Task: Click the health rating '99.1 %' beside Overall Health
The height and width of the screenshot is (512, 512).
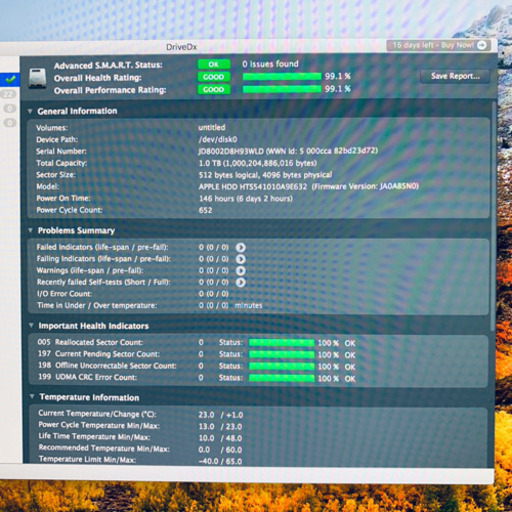Action: pos(338,76)
